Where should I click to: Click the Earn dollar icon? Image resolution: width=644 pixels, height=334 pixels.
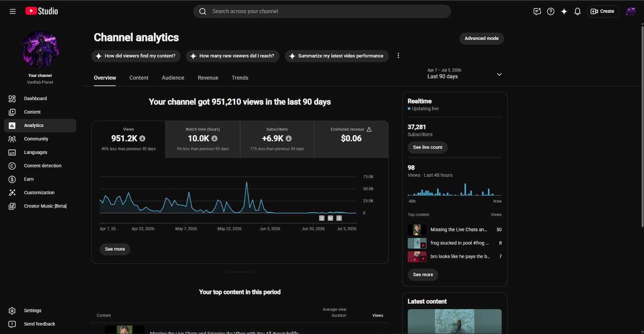tap(12, 179)
